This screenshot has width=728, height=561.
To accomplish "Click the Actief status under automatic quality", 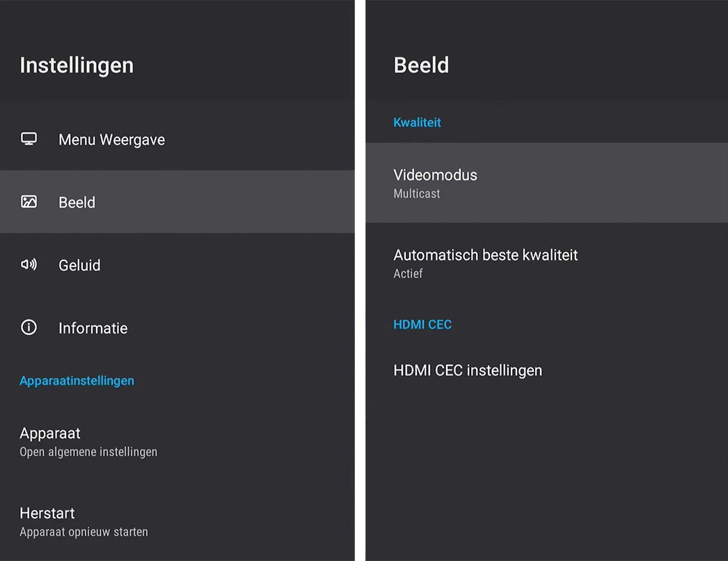I will [x=408, y=274].
